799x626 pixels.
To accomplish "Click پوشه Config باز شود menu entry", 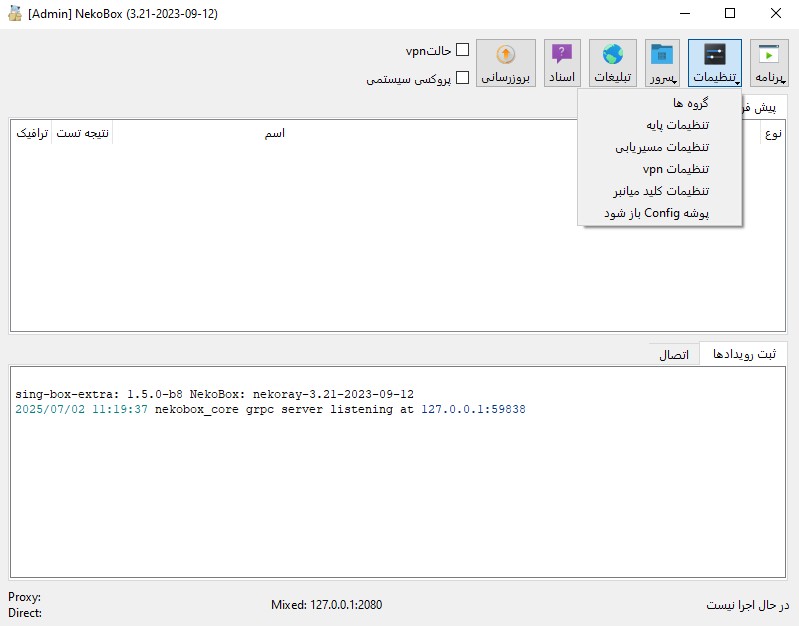I will pos(659,213).
